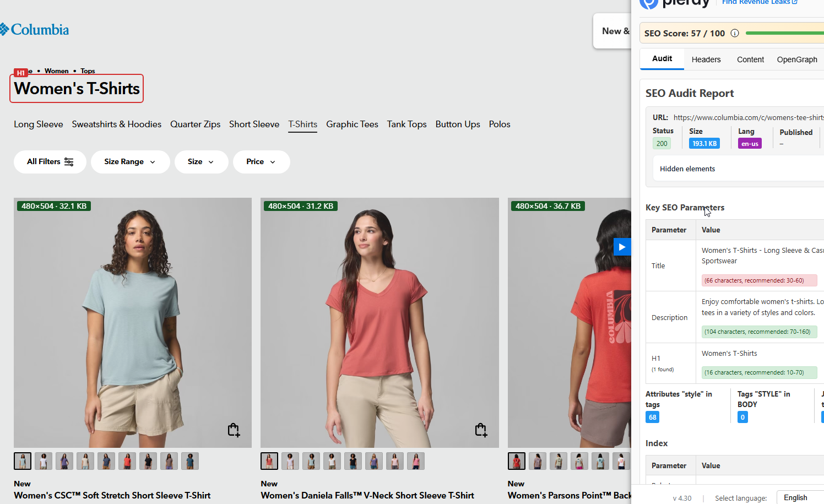Open the Women's CSC Soft Stretch T-Shirt title

click(x=112, y=496)
